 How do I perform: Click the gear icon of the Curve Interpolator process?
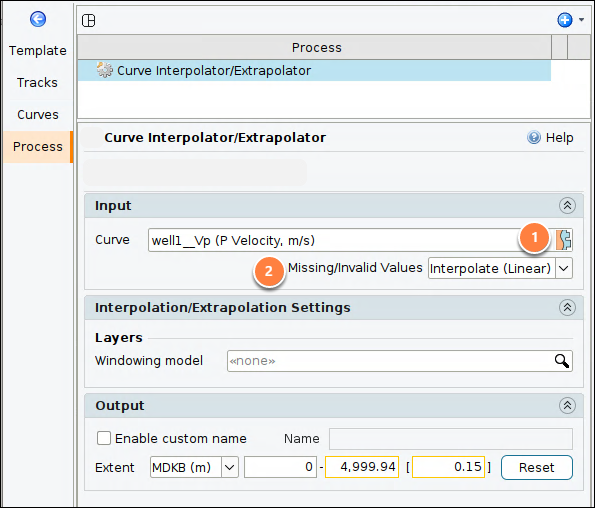click(104, 70)
